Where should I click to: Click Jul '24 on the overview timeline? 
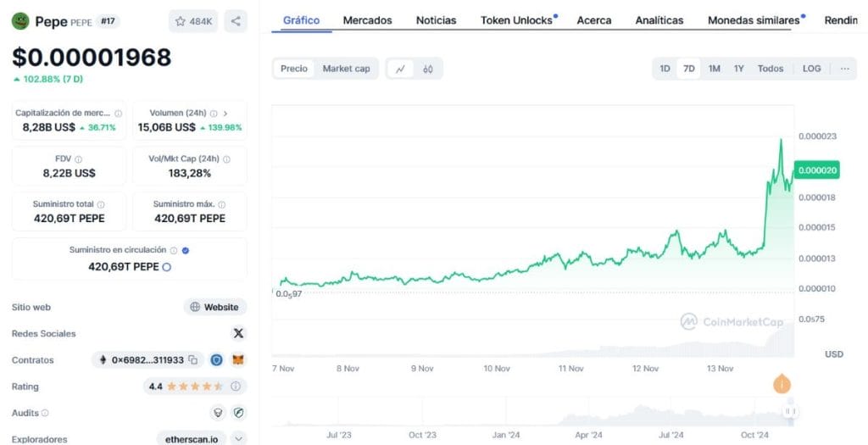tap(671, 435)
